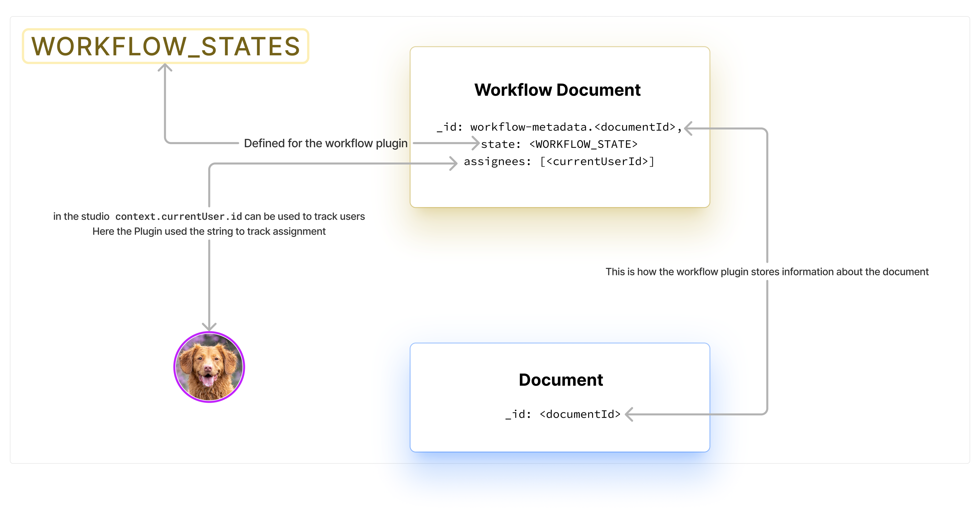Screen dimensions: 980x524
Task: Click the purple ring around the avatar
Action: tap(175, 367)
